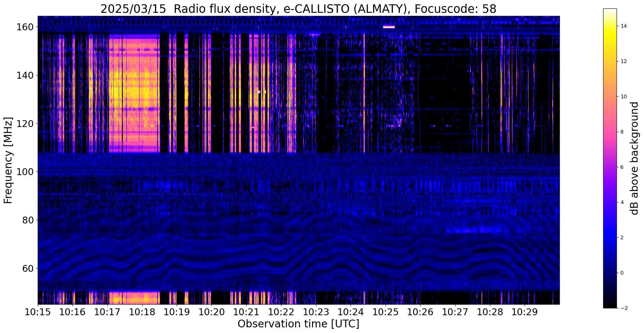Click the colorbar tick label 14
Screen dimensions: 644x333
pos(624,26)
